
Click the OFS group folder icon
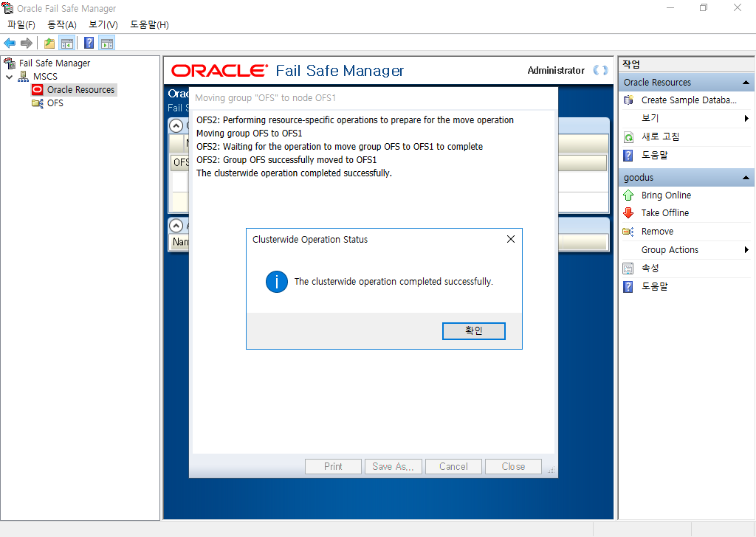(x=37, y=103)
